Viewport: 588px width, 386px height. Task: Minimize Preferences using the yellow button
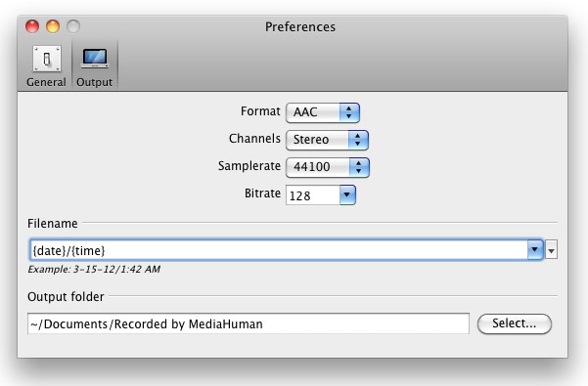click(53, 26)
